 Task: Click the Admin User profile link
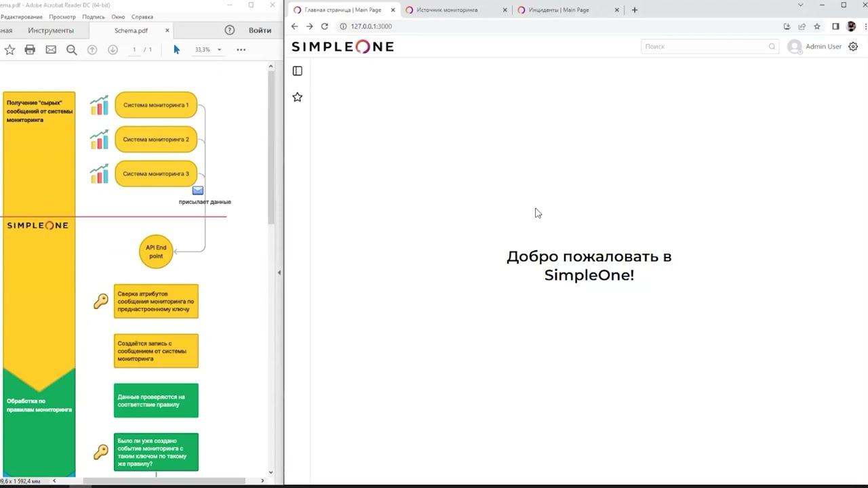tap(823, 46)
